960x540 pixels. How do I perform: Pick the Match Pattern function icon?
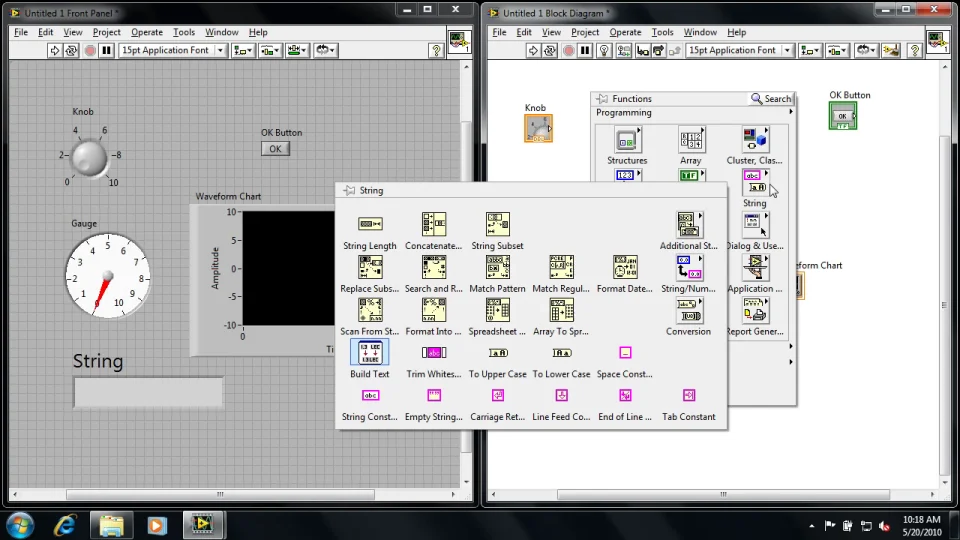[x=497, y=267]
